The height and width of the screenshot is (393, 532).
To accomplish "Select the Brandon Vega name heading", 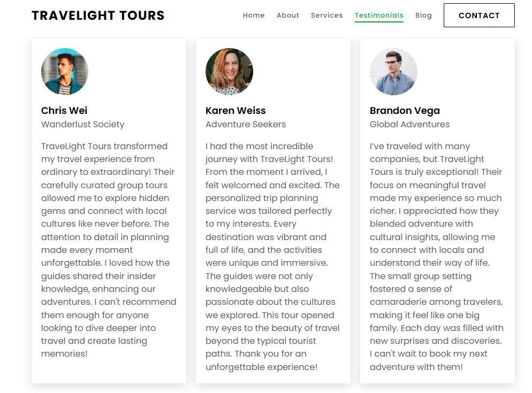I will pos(405,111).
